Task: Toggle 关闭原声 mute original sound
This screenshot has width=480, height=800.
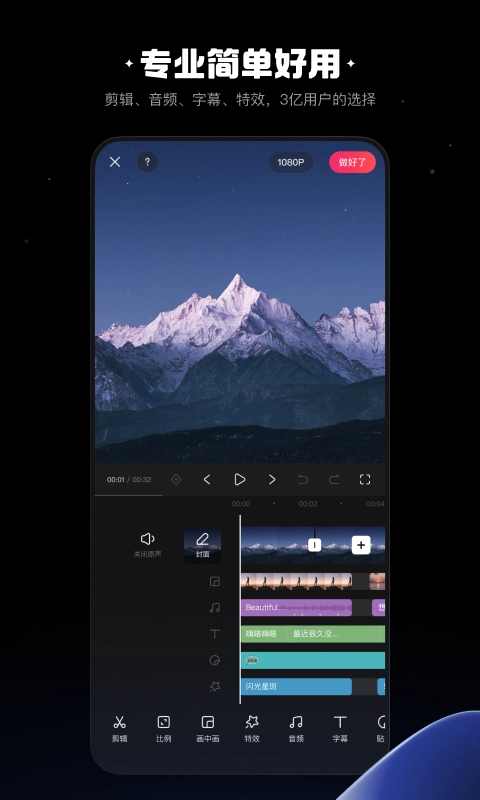Action: tap(147, 545)
